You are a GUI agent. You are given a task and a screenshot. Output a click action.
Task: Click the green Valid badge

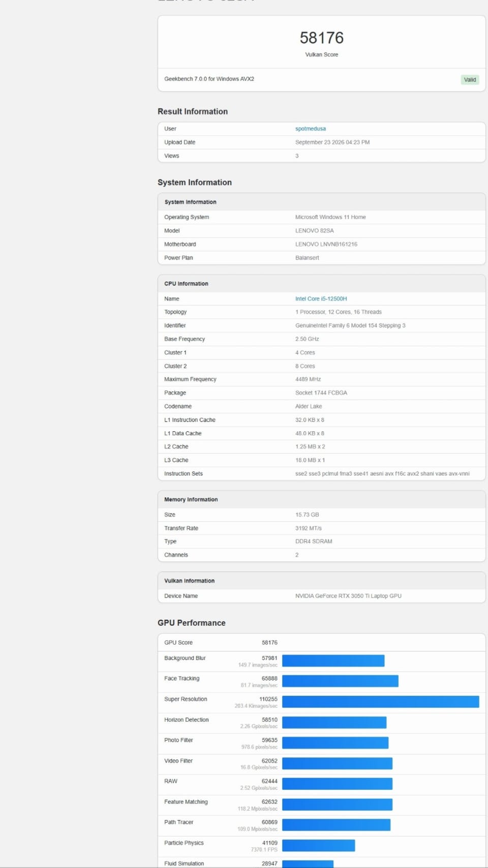click(x=470, y=80)
